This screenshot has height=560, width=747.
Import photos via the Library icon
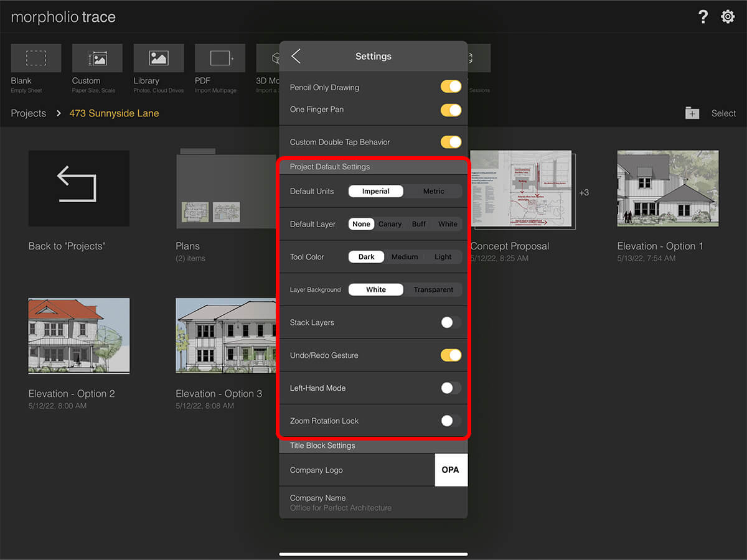pyautogui.click(x=157, y=58)
